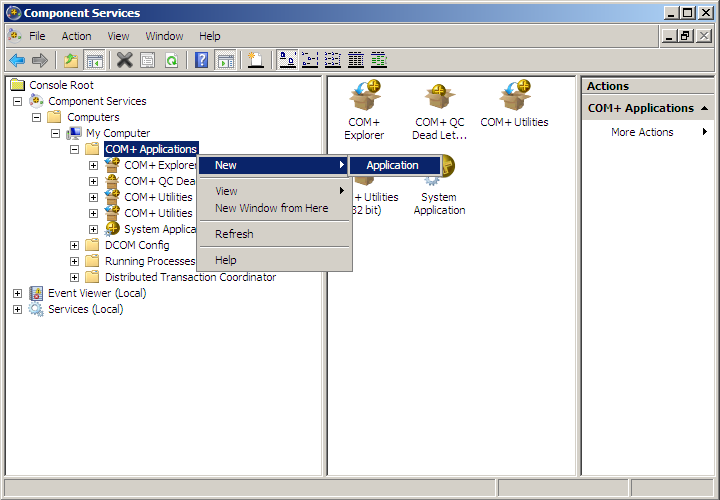Viewport: 720px width, 500px height.
Task: Select Running Processes folder in tree
Action: [150, 261]
